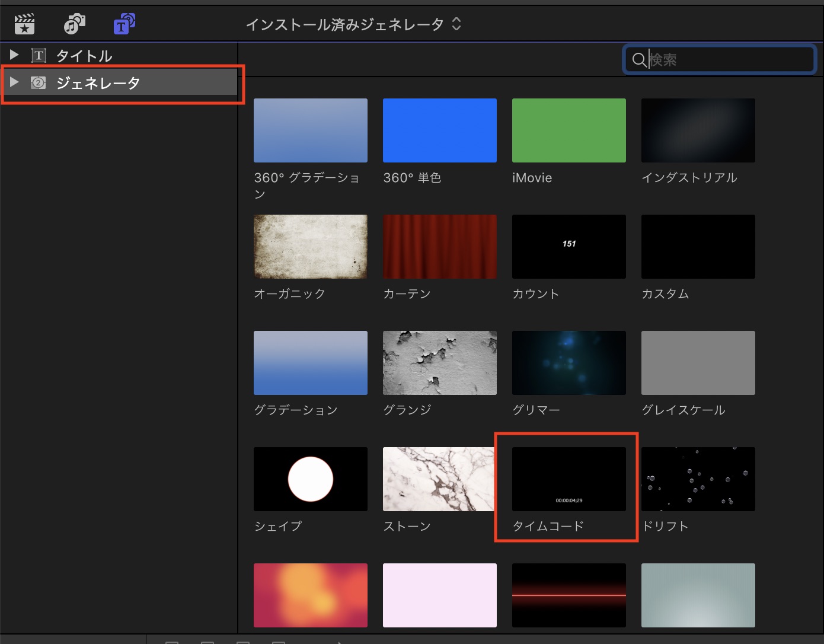
Task: Select the カーテン red curtain generator
Action: coord(439,247)
